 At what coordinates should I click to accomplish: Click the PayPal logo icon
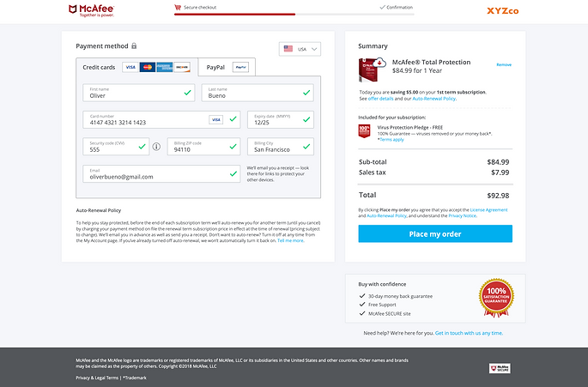(240, 67)
